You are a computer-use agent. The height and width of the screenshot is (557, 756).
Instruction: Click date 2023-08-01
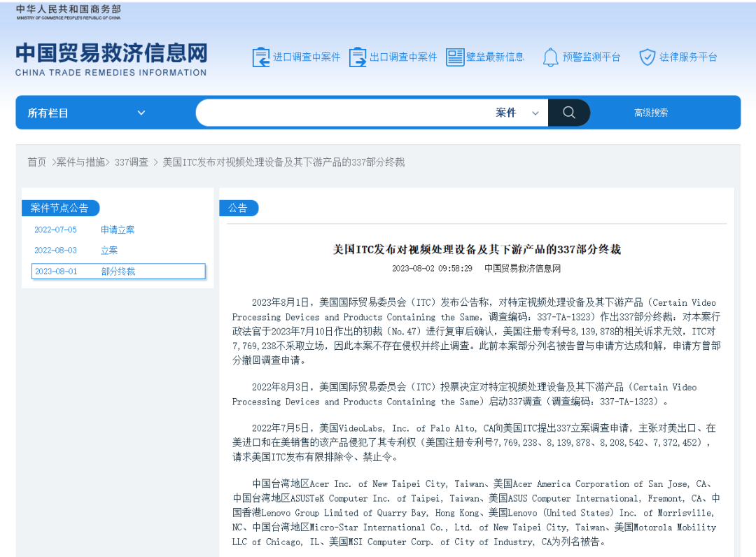(56, 272)
